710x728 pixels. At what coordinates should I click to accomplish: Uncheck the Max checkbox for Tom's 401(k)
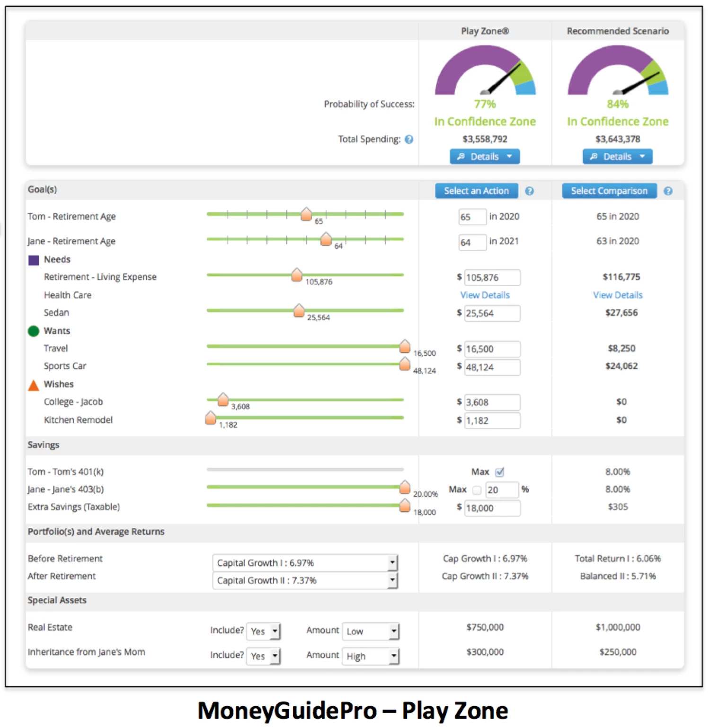[499, 472]
